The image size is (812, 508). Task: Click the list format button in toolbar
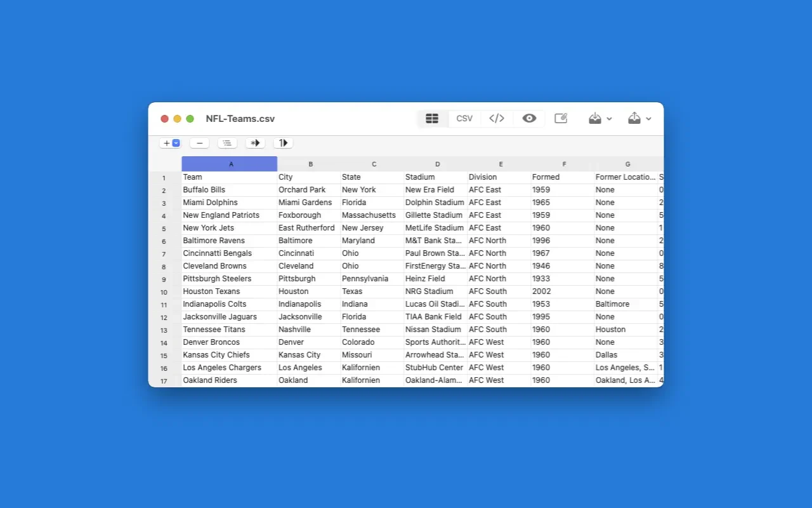pos(227,144)
